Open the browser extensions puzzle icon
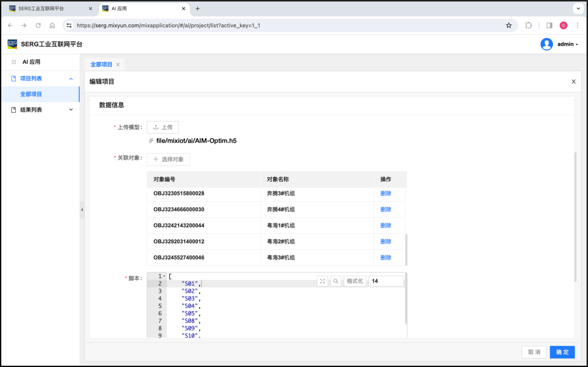This screenshot has width=588, height=367. click(529, 26)
